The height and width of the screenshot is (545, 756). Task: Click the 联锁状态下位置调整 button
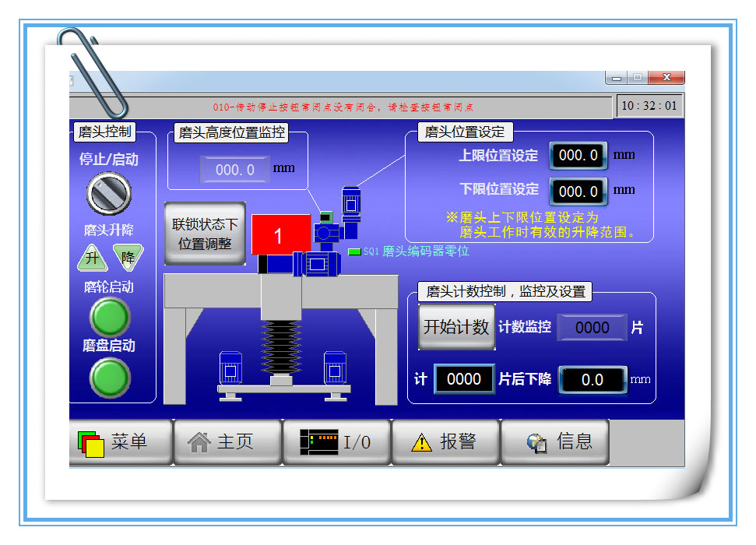pyautogui.click(x=205, y=234)
